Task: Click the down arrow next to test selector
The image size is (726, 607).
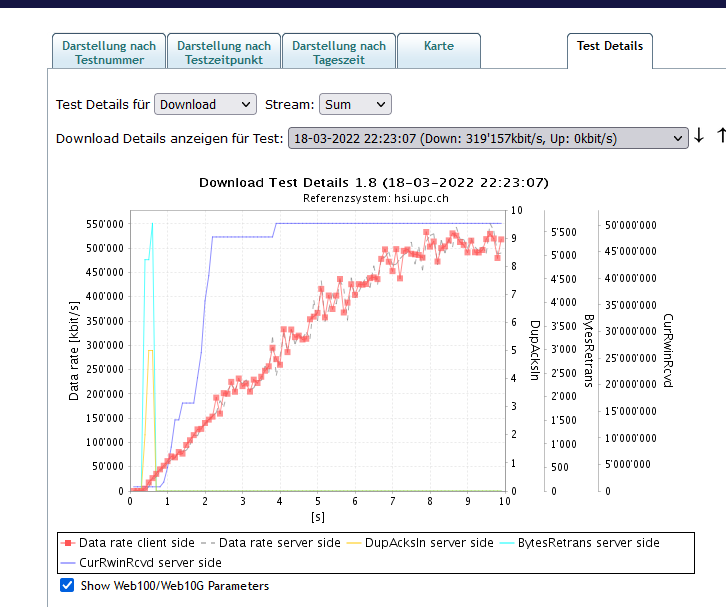Action: [x=699, y=137]
